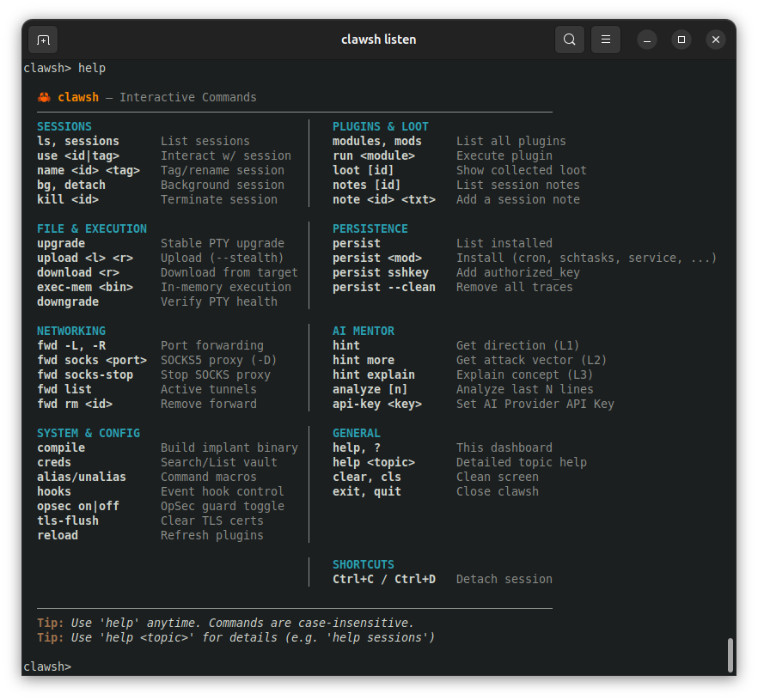Screen dimensions: 758x700
Task: Click the 'api-key <key>' command entry
Action: (x=376, y=404)
